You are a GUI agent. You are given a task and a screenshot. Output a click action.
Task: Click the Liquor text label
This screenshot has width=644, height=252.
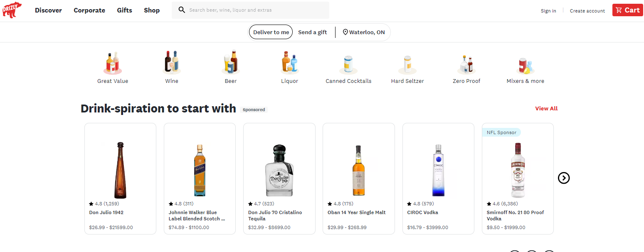pyautogui.click(x=290, y=81)
